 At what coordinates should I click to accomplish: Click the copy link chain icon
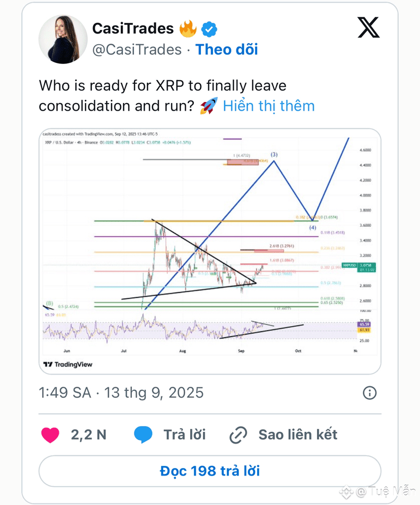coord(238,435)
